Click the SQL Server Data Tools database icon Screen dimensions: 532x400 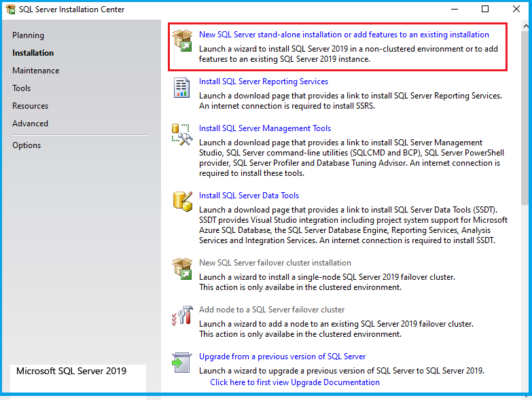tap(182, 201)
